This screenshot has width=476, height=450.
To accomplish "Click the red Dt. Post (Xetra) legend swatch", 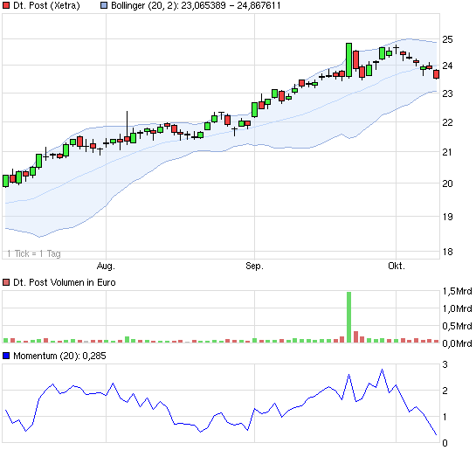I will 6,5.
